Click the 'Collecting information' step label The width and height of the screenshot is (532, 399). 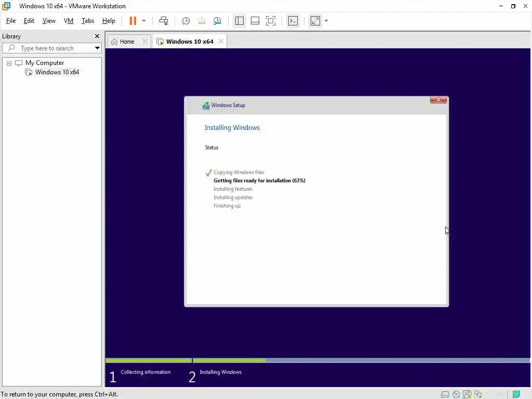click(x=145, y=372)
